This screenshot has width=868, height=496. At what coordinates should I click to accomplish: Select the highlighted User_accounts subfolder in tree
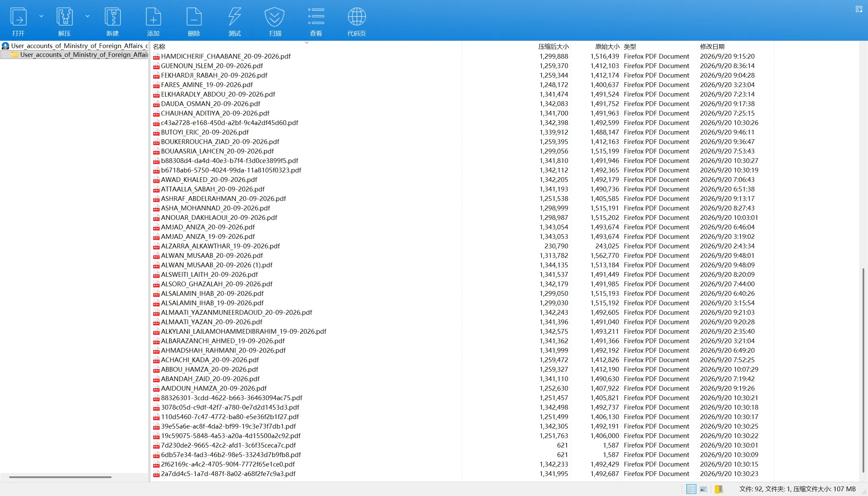pos(75,55)
